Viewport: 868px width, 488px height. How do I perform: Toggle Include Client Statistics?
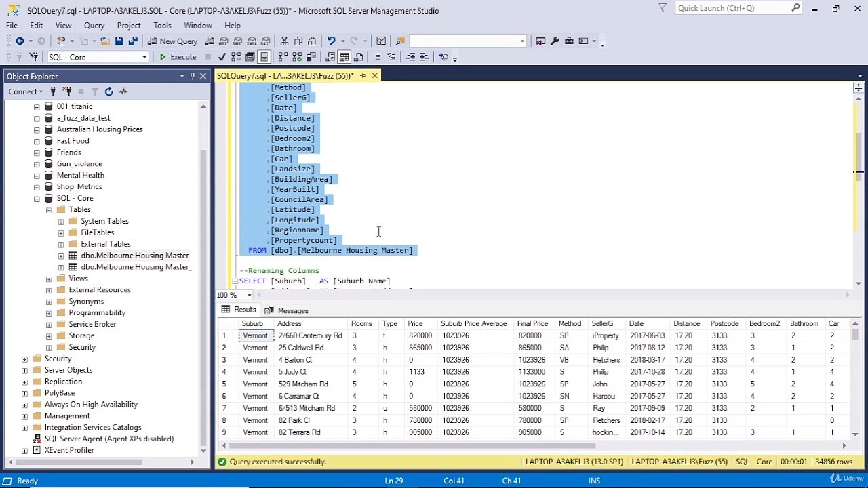tap(311, 57)
